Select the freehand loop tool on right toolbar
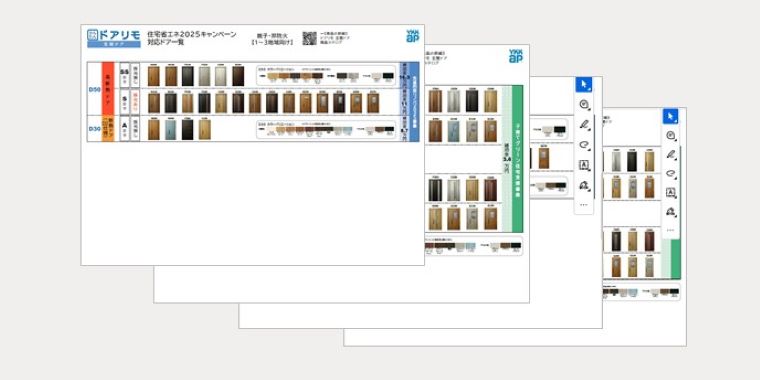 (671, 173)
